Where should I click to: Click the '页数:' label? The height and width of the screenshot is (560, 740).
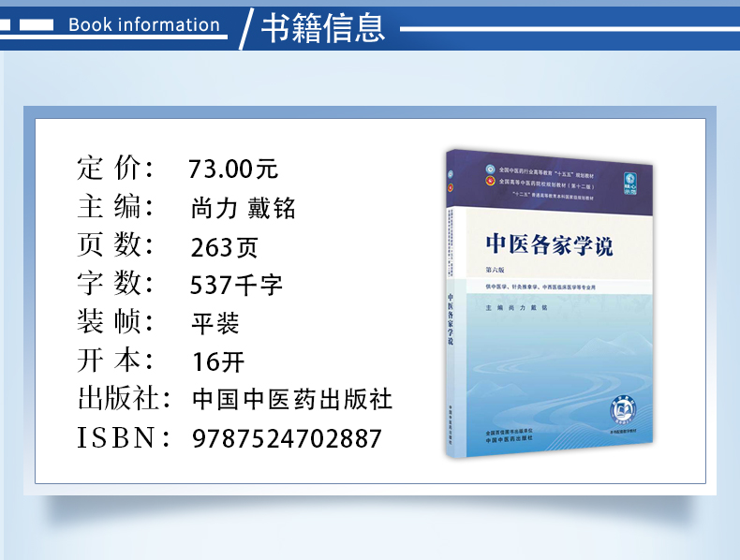[115, 244]
